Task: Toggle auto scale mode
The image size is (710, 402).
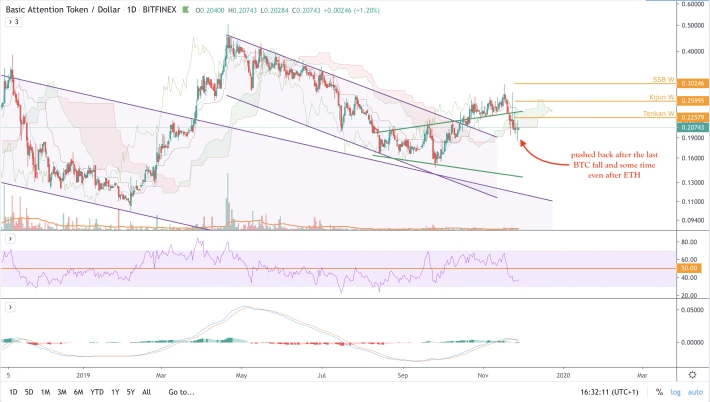Action: click(696, 392)
